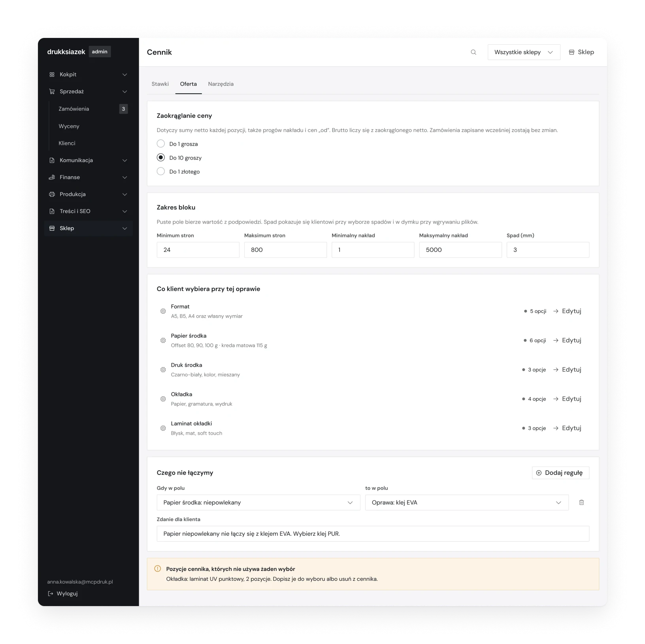Expand the Finanse menu chevron

(124, 177)
